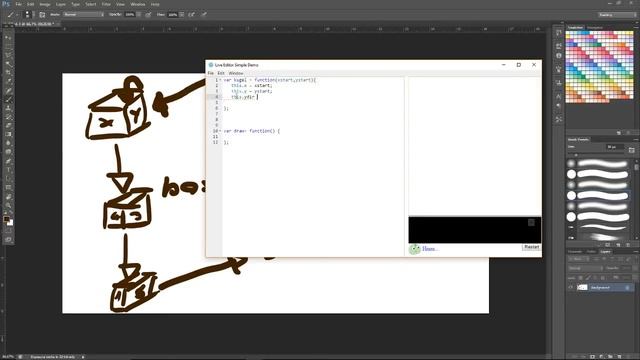This screenshot has width=640, height=360.
Task: Select the Magic Wand tool
Action: click(x=8, y=64)
